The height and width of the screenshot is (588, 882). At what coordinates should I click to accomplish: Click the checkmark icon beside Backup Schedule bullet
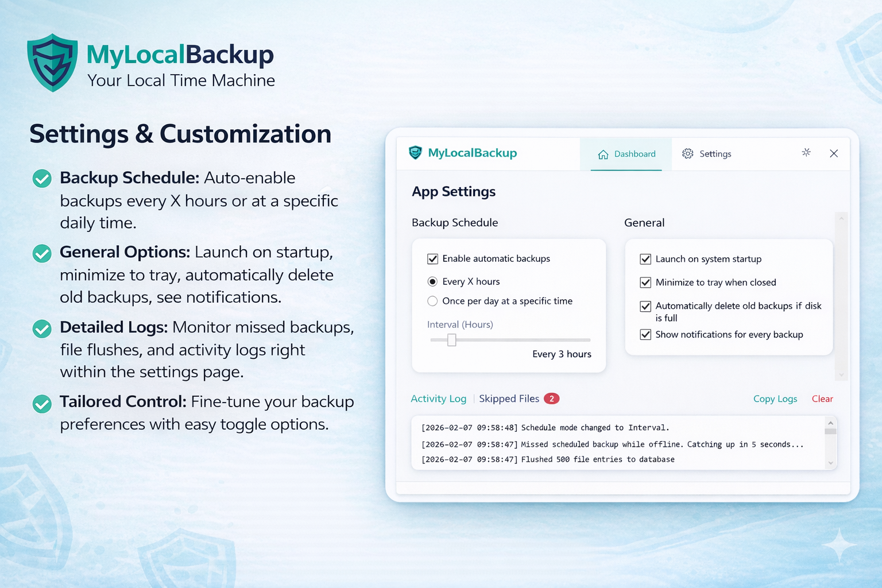(x=41, y=179)
